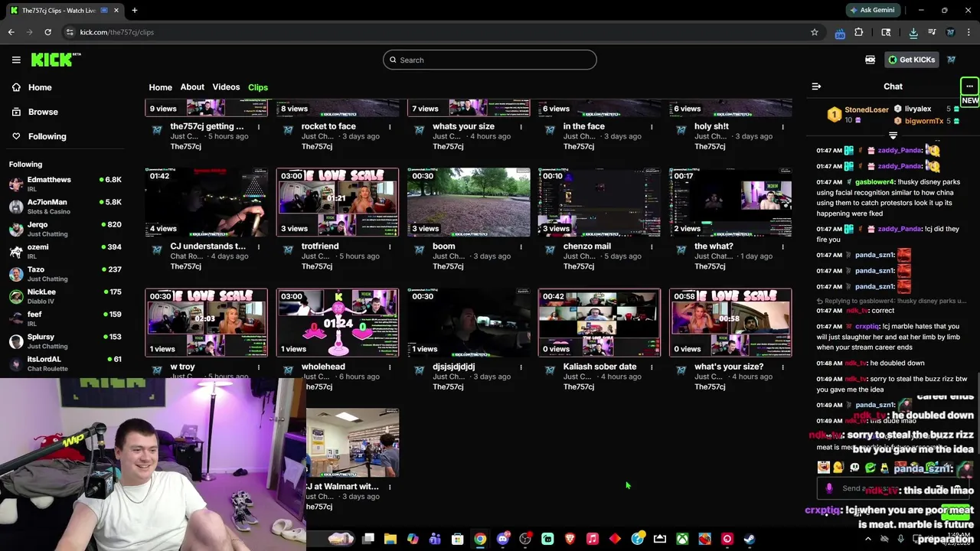This screenshot has width=980, height=551.
Task: Open a new browser tab
Action: point(135,11)
